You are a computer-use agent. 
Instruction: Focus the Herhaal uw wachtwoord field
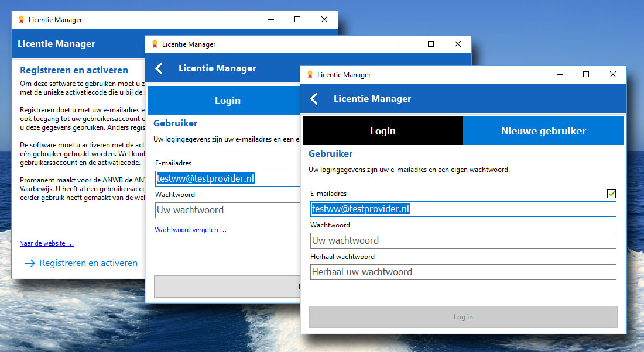click(463, 272)
